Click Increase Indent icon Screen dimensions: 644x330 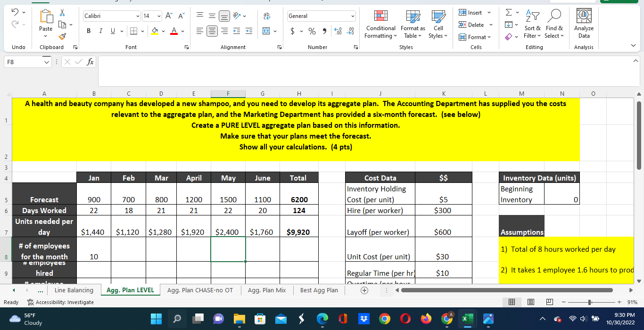coord(248,31)
